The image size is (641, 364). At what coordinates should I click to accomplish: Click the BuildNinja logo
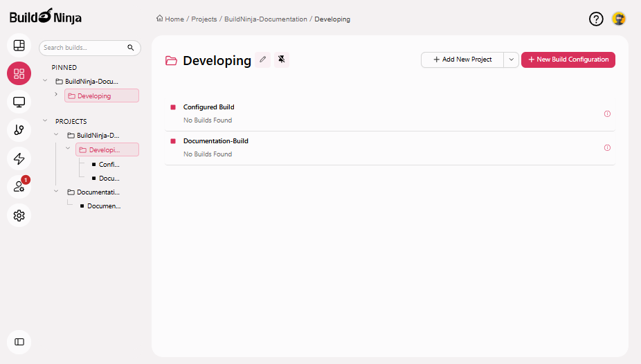pyautogui.click(x=46, y=17)
